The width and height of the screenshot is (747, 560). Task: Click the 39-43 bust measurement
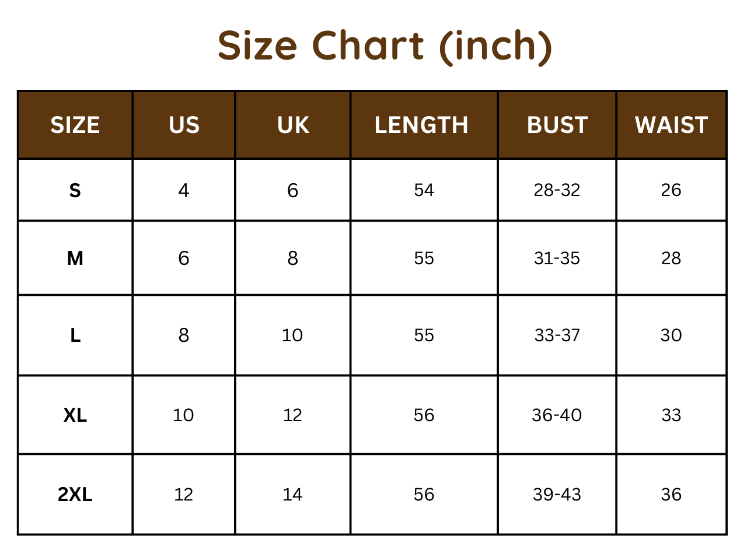click(557, 495)
